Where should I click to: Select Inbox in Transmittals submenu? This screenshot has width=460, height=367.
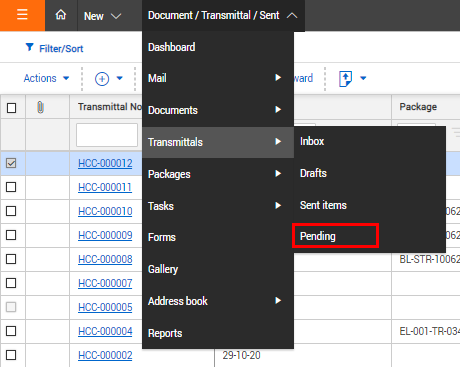pyautogui.click(x=370, y=141)
